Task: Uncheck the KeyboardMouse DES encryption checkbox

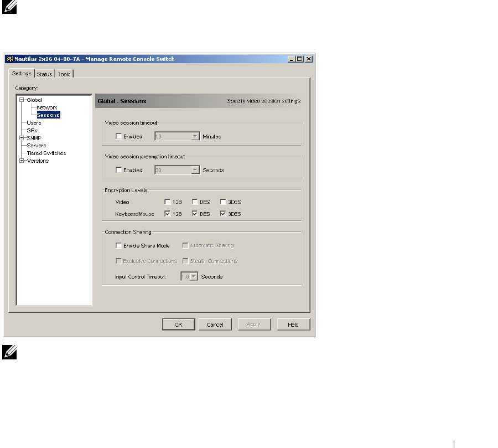Action: pyautogui.click(x=195, y=214)
